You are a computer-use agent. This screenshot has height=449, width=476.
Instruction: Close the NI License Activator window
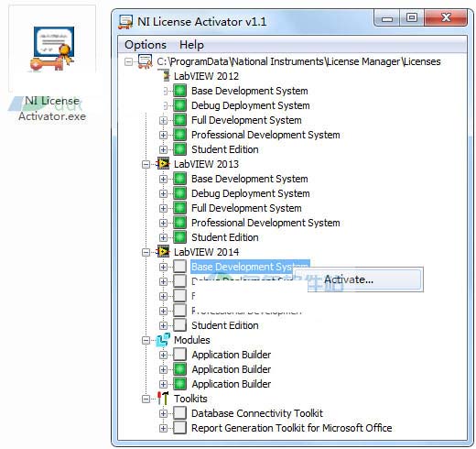446,18
